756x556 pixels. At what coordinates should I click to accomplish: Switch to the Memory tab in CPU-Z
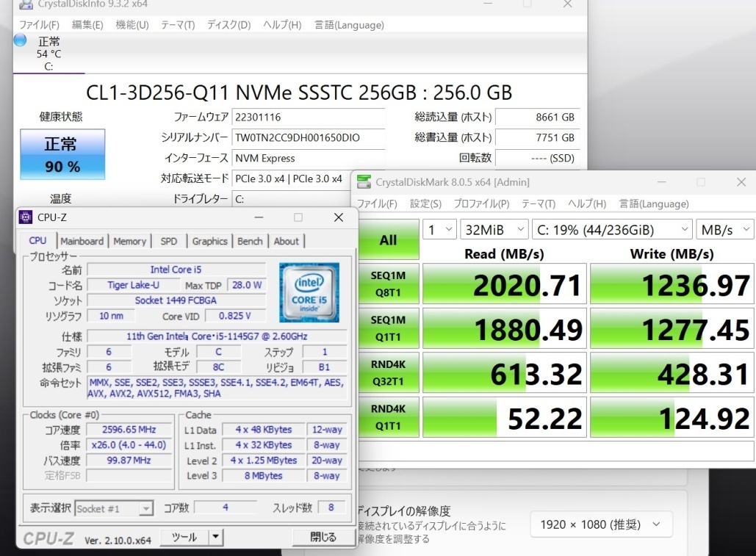[130, 241]
